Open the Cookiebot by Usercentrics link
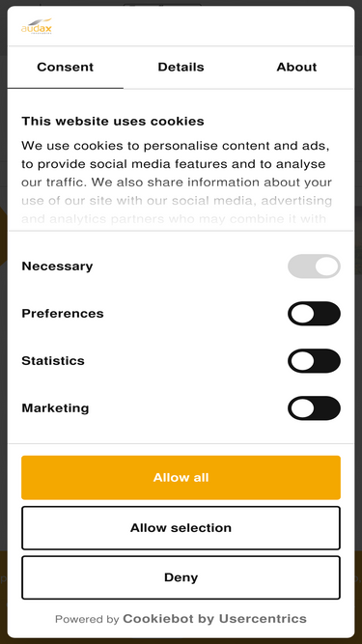 click(214, 619)
